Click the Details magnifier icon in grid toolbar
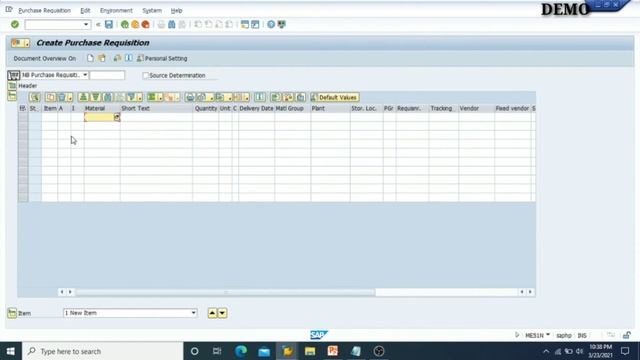640x360 pixels. coord(35,97)
